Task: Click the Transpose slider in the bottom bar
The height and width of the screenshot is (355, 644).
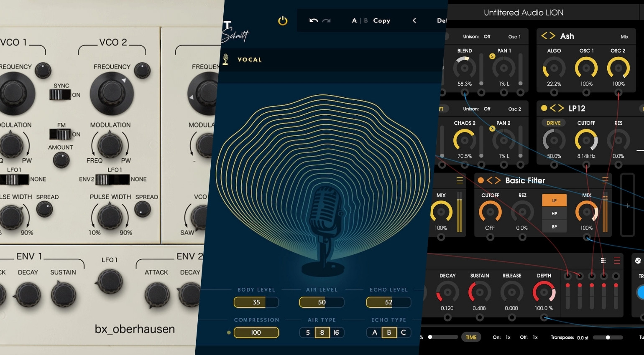Action: pos(607,337)
